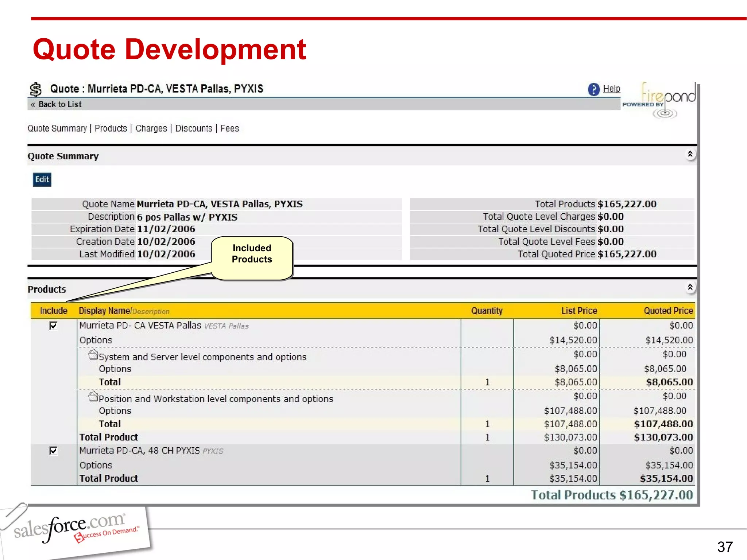Click the bold $107,488.00 quoted total

[x=663, y=424]
